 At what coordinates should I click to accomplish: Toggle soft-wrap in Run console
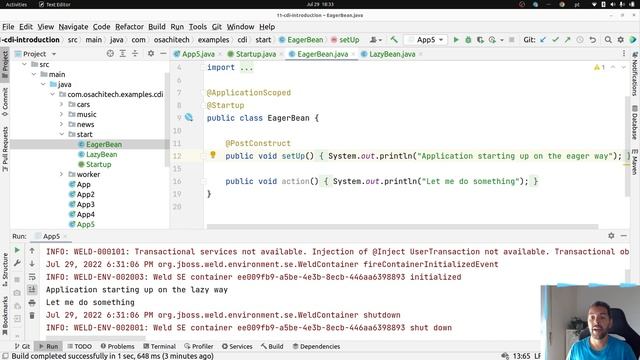(x=32, y=277)
